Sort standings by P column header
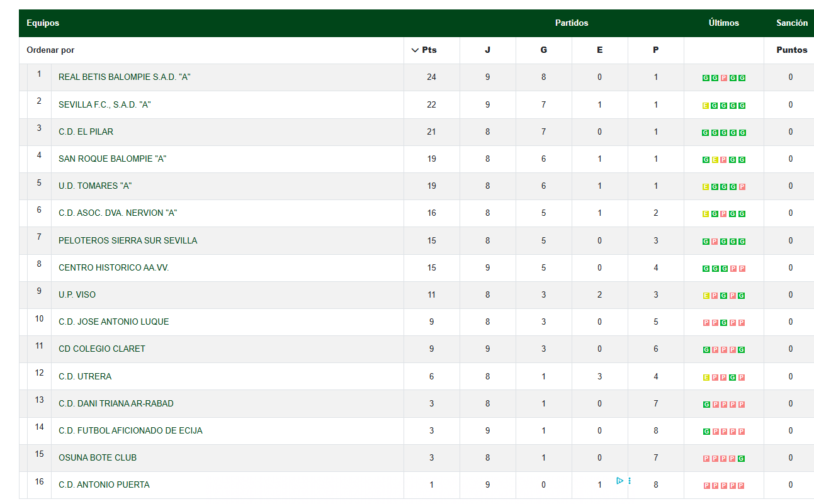The width and height of the screenshot is (814, 504). (655, 50)
